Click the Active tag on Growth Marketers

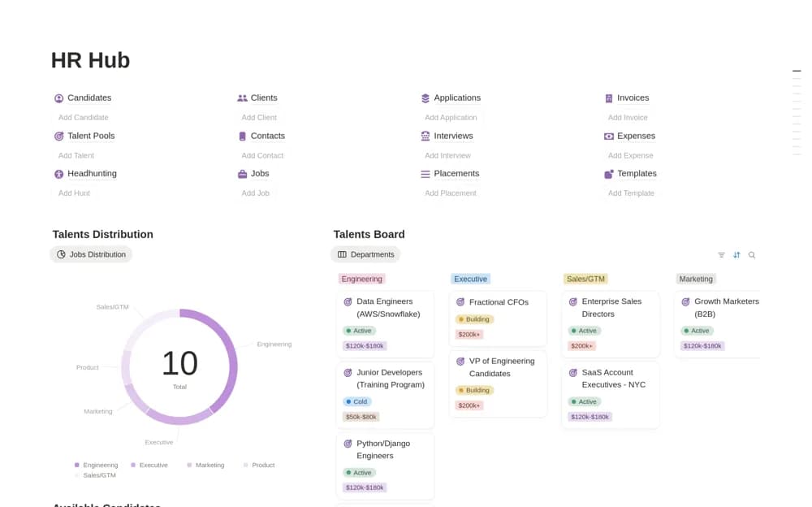click(x=697, y=331)
